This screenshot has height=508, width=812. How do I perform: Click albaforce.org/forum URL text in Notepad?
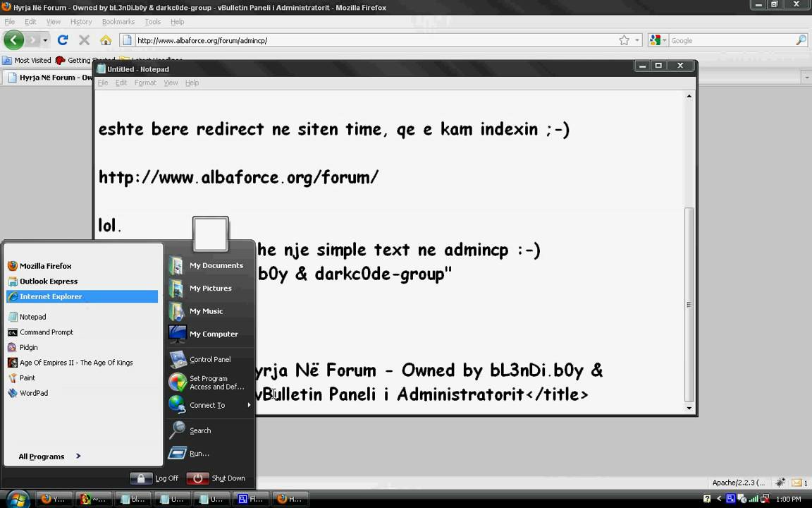pos(239,177)
